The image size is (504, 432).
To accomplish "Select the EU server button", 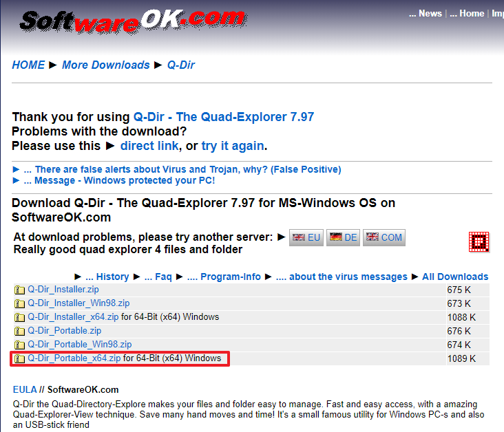I will click(306, 238).
